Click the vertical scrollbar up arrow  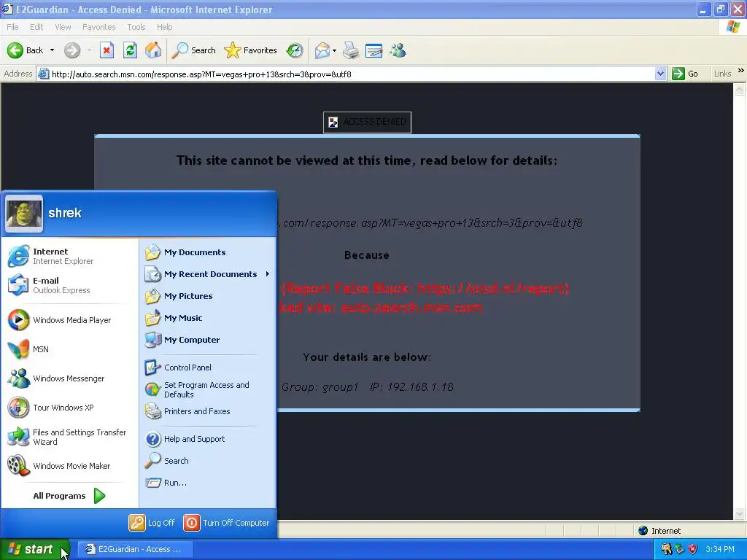(x=740, y=89)
